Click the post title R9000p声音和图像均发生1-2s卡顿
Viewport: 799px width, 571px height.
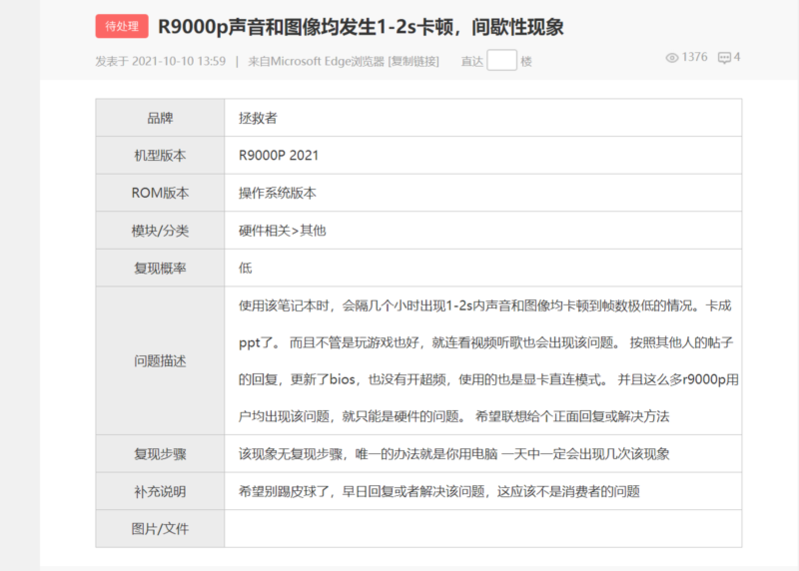coord(367,27)
